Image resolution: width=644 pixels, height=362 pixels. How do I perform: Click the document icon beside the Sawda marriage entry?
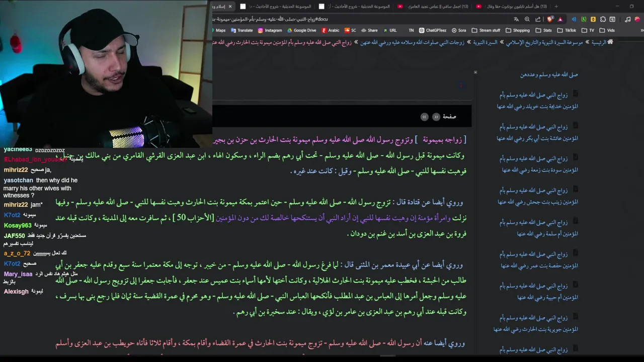pos(576,157)
